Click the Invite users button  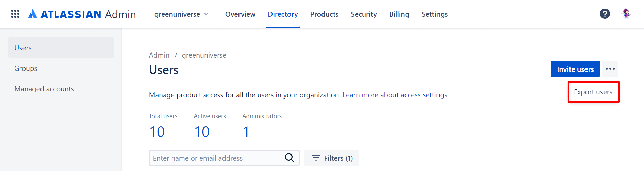click(x=575, y=69)
